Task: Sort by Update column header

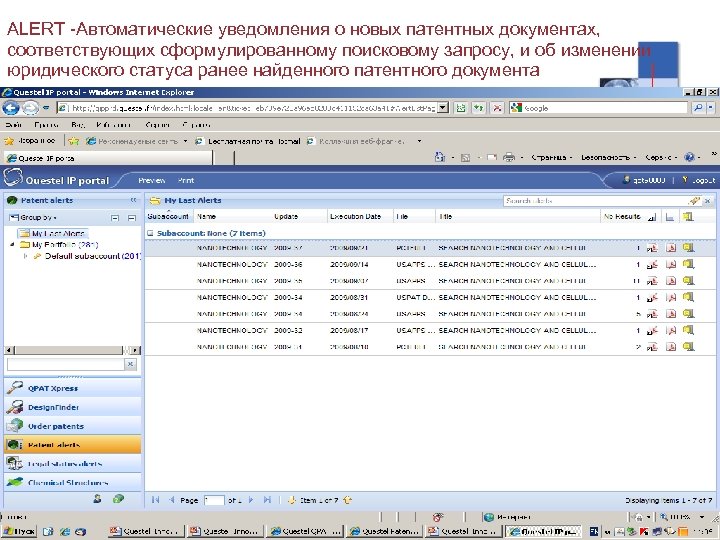Action: (299, 216)
